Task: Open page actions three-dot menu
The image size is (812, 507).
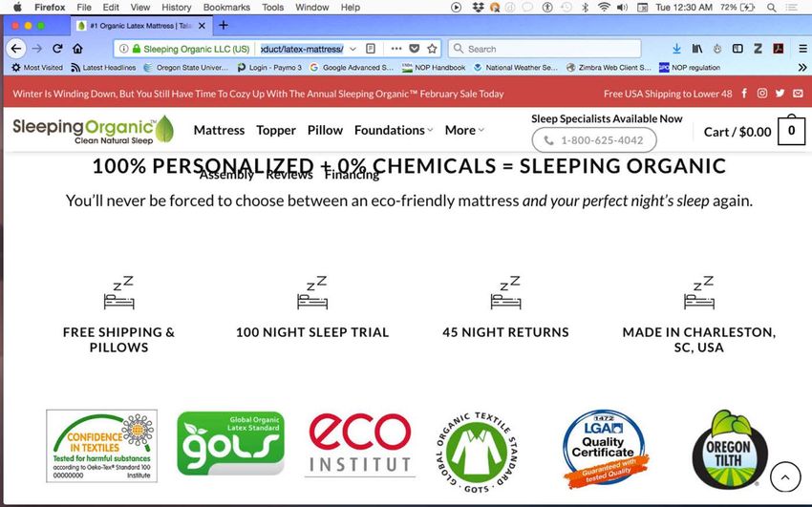Action: click(x=396, y=49)
